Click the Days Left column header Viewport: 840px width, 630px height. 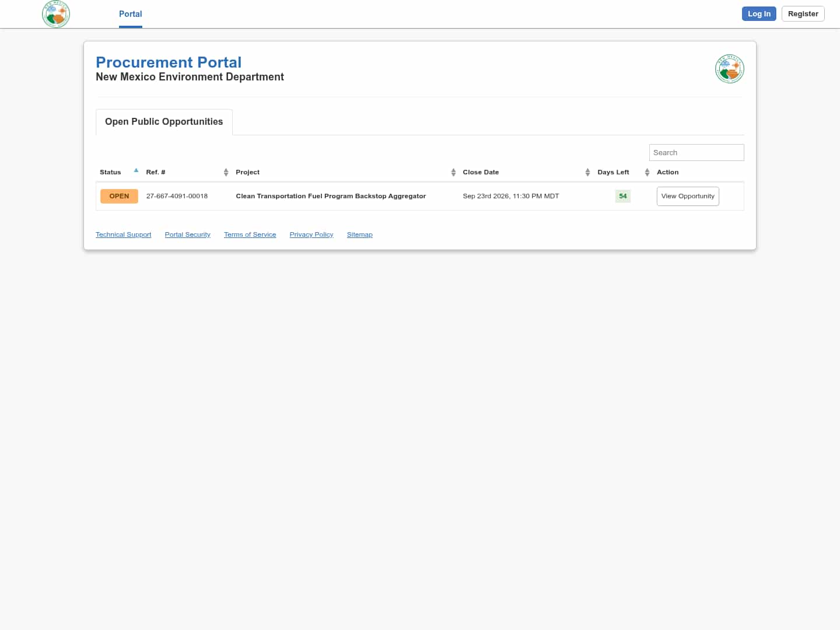pyautogui.click(x=613, y=172)
